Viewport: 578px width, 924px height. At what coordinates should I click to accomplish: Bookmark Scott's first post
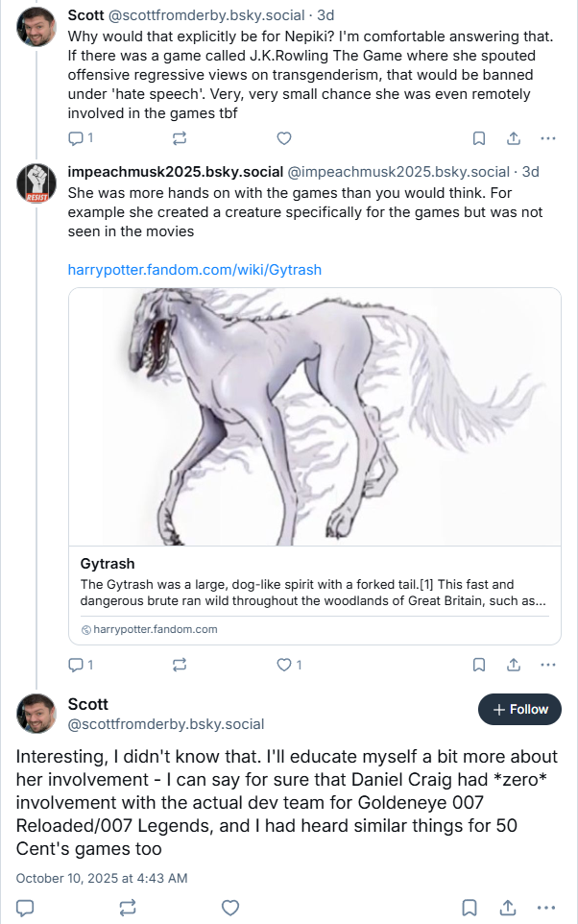tap(479, 138)
